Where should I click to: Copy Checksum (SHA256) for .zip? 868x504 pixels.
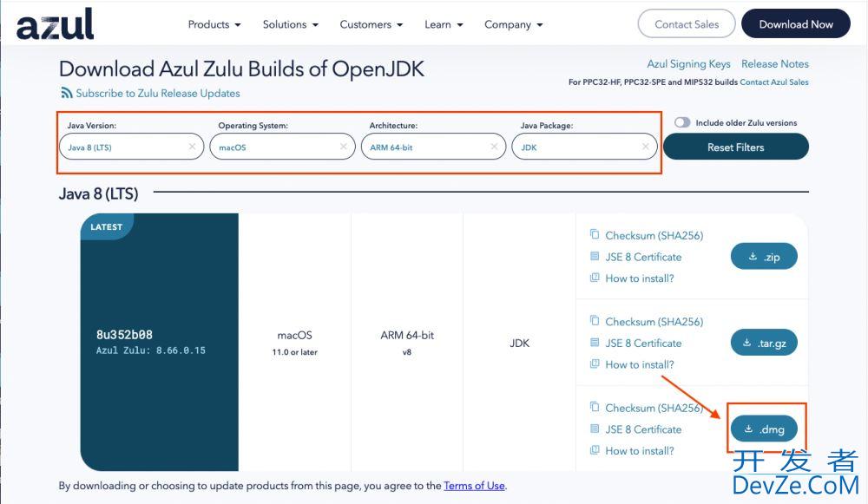point(654,235)
